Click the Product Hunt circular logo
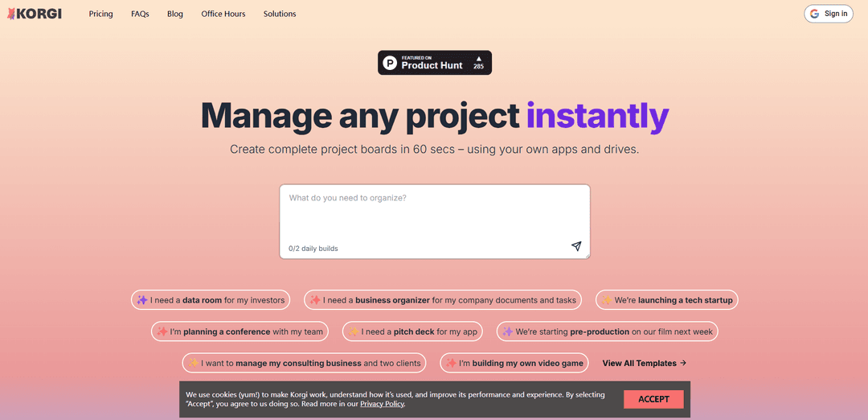 coord(390,63)
